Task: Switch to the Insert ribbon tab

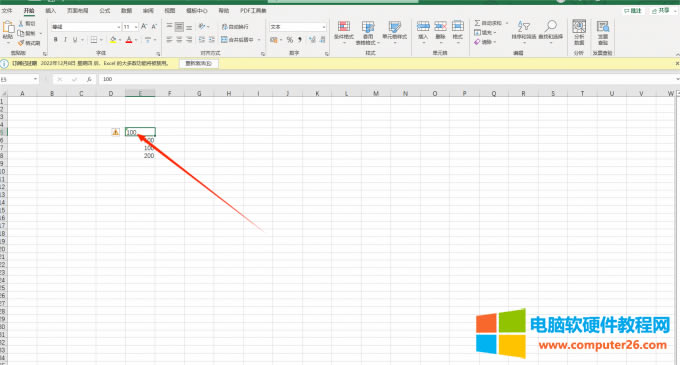Action: pyautogui.click(x=50, y=10)
